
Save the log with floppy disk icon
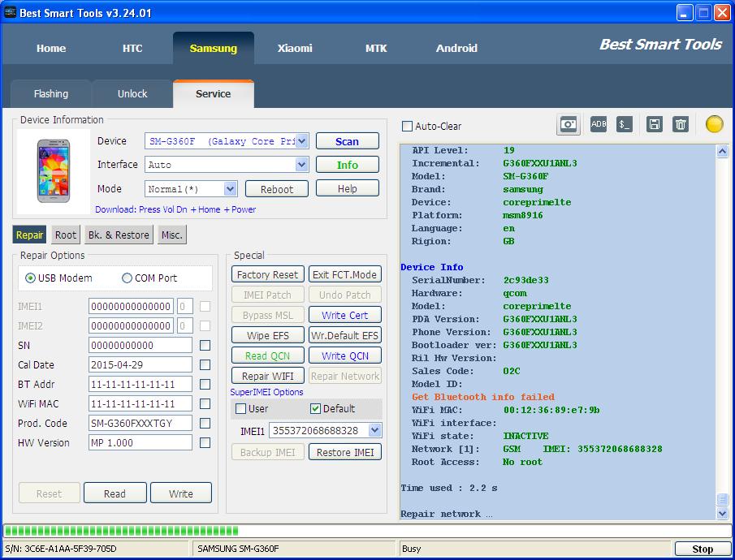(655, 124)
